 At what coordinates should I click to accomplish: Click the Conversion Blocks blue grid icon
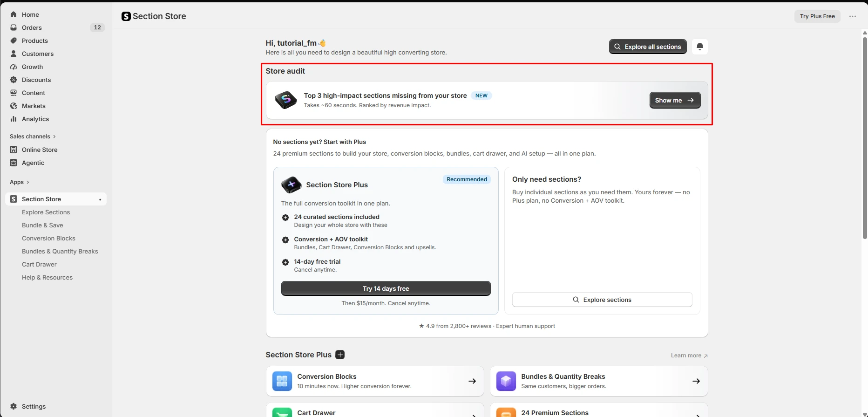pos(282,381)
